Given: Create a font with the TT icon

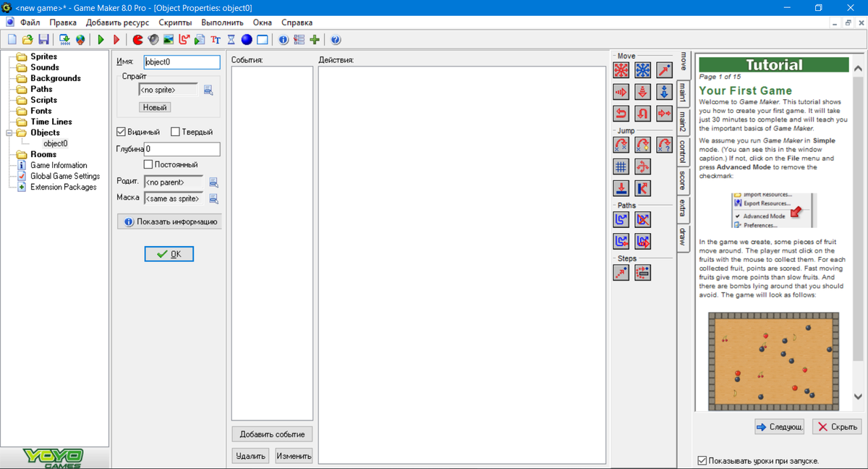Looking at the screenshot, I should [216, 39].
